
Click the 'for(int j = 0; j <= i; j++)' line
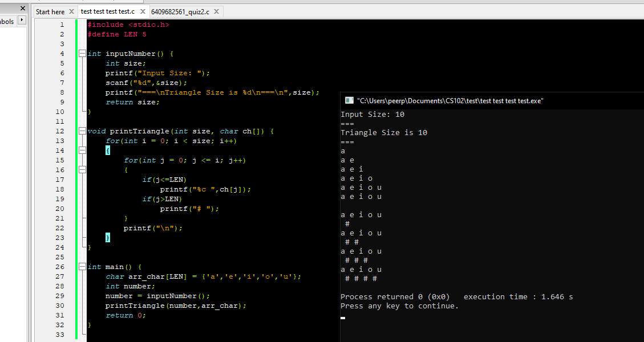[185, 161]
